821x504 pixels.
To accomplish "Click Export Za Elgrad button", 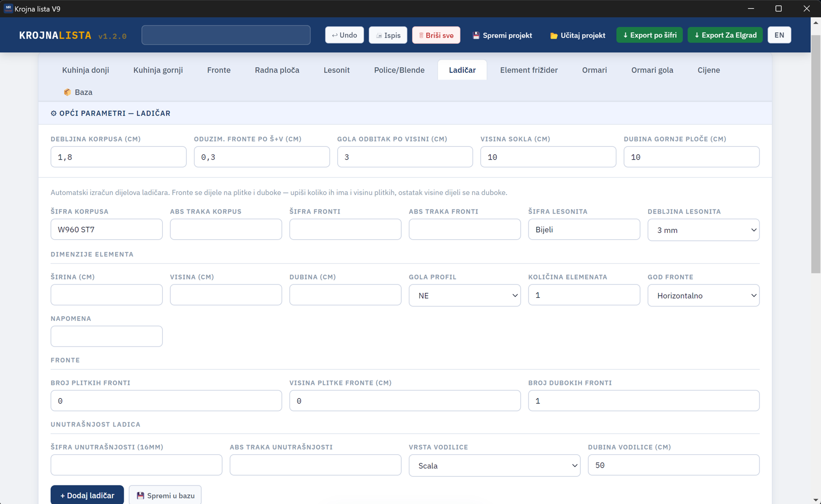I will point(725,35).
